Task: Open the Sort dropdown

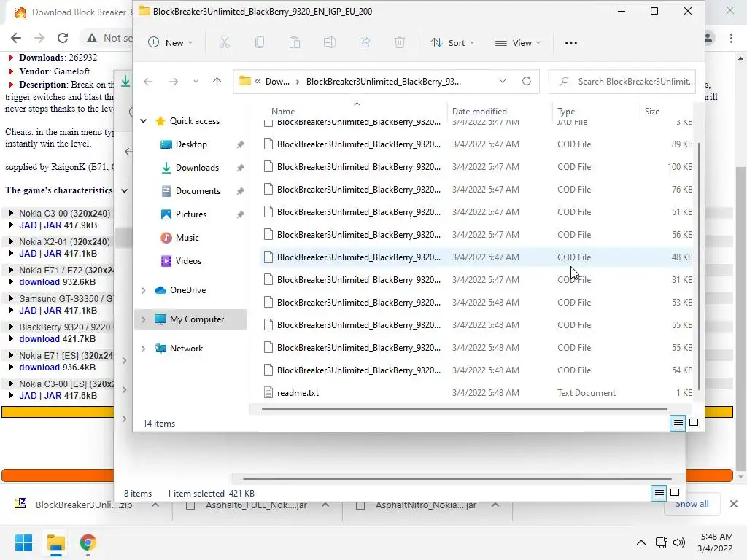Action: tap(452, 43)
